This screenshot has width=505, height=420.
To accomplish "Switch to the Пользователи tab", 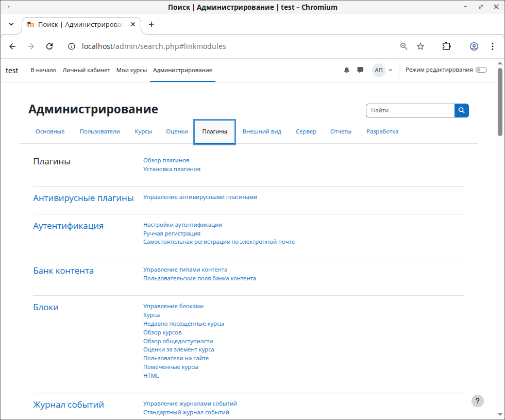I will click(x=99, y=131).
